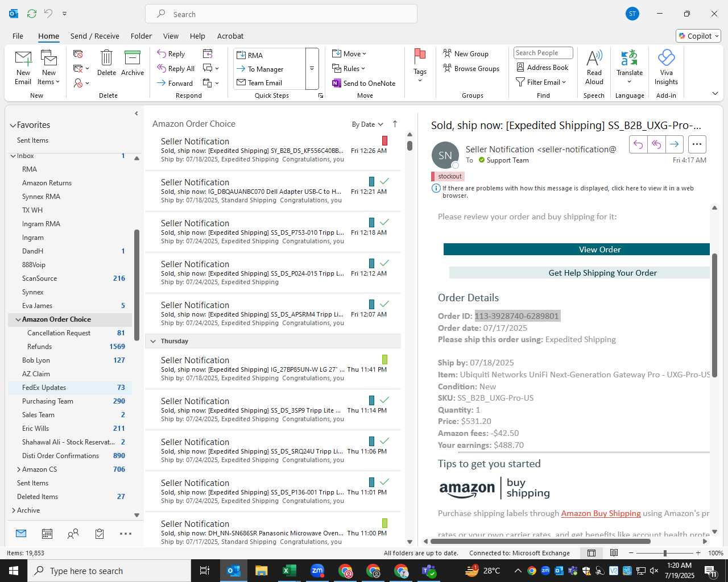Viewport: 728px width, 582px height.
Task: Expand Quick Steps gallery arrow
Action: [x=312, y=69]
